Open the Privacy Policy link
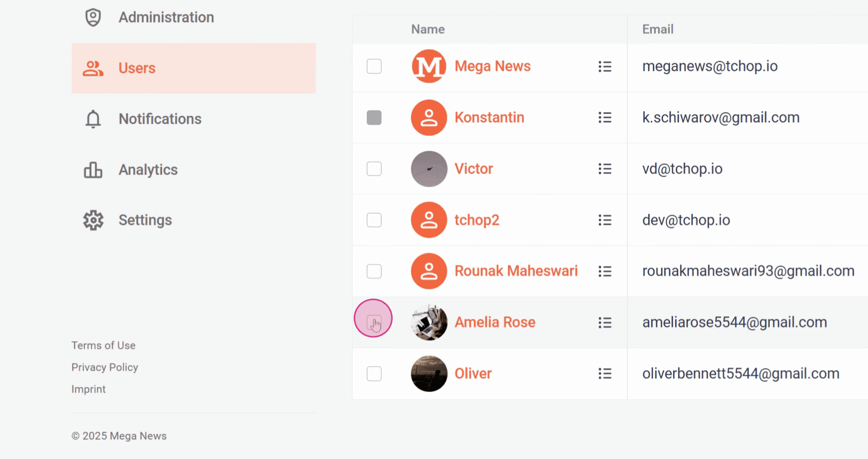868x459 pixels. pos(105,367)
